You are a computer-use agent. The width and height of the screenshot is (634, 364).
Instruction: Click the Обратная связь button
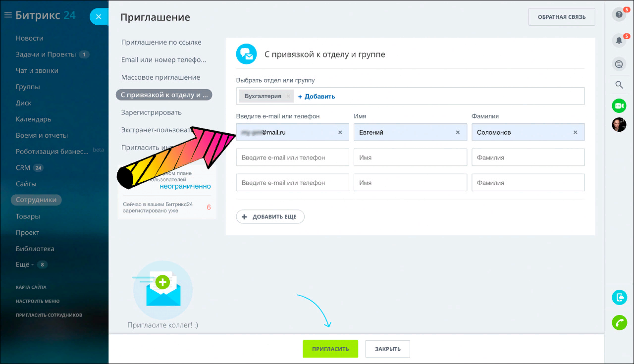pos(562,17)
